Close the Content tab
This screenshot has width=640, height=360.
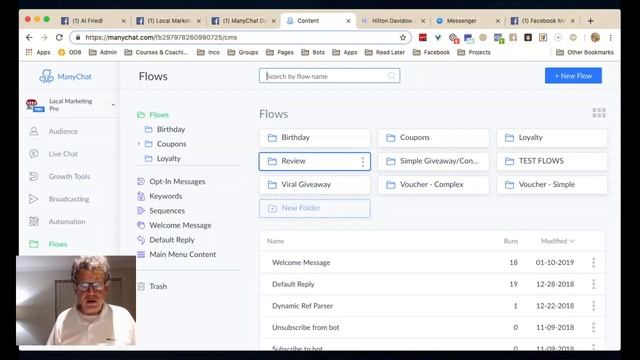(348, 21)
